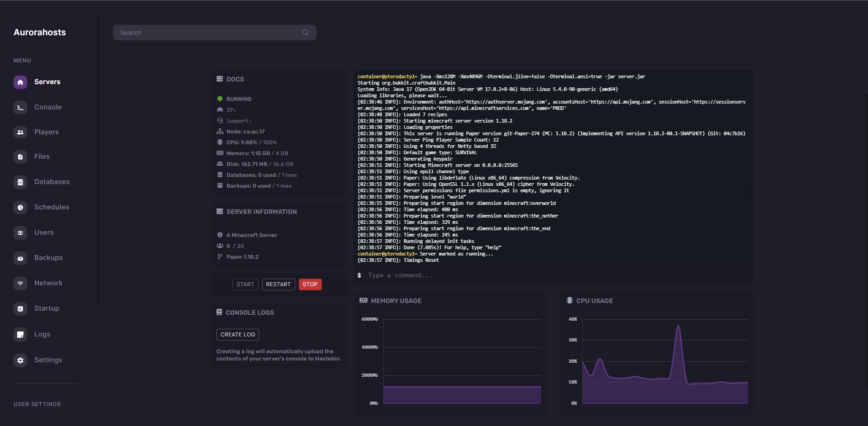868x426 pixels.
Task: Click the Aurorahosts logo text
Action: [x=39, y=32]
